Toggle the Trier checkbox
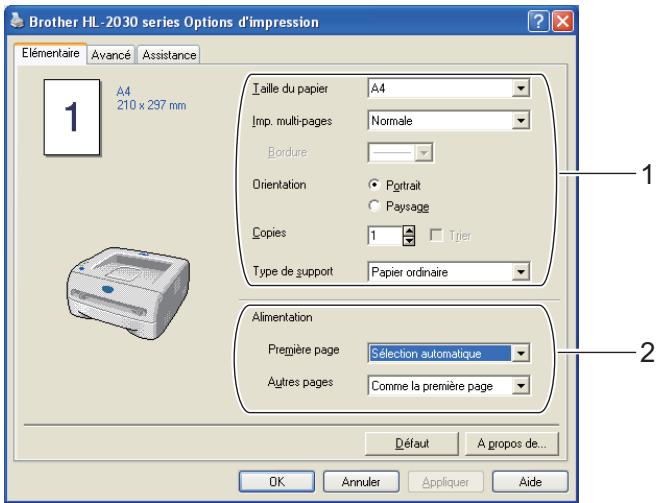This screenshot has height=503, width=659. 436,235
